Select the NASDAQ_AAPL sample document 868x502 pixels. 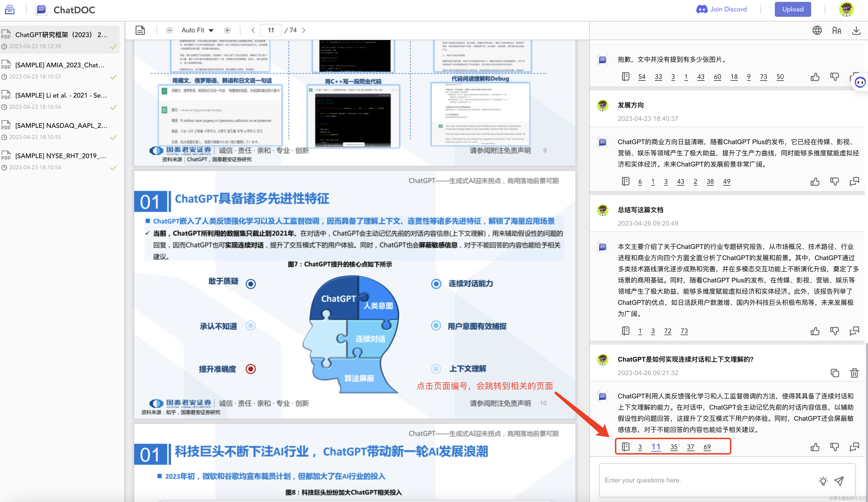(x=61, y=126)
